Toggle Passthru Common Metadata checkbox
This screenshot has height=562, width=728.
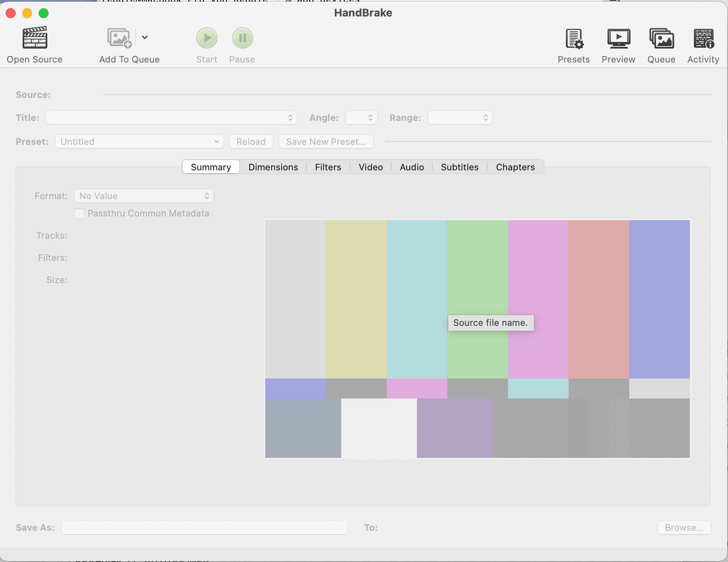pyautogui.click(x=79, y=213)
